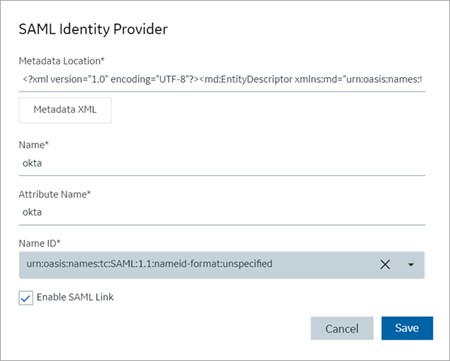Clear the Name ID selection with the X icon

pyautogui.click(x=385, y=265)
